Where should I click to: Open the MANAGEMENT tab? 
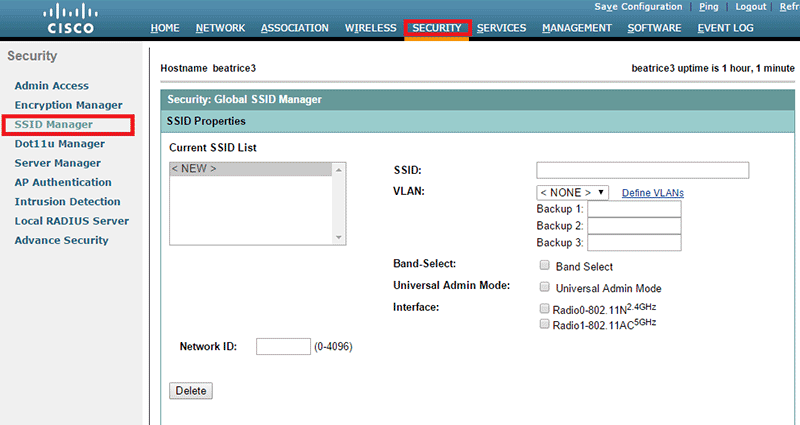(x=577, y=28)
